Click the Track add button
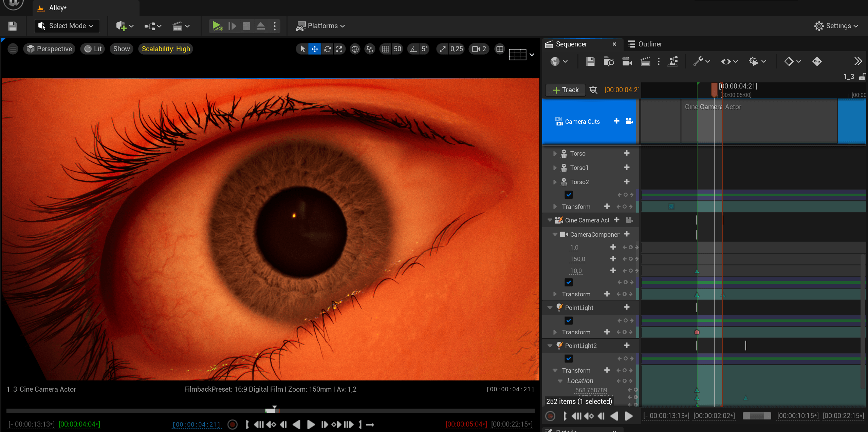Viewport: 868px width, 432px height. pos(566,90)
